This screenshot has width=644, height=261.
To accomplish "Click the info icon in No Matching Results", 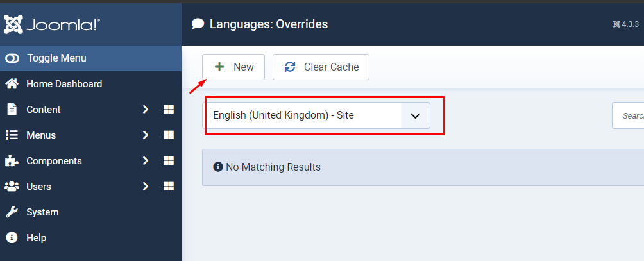I will [x=218, y=167].
